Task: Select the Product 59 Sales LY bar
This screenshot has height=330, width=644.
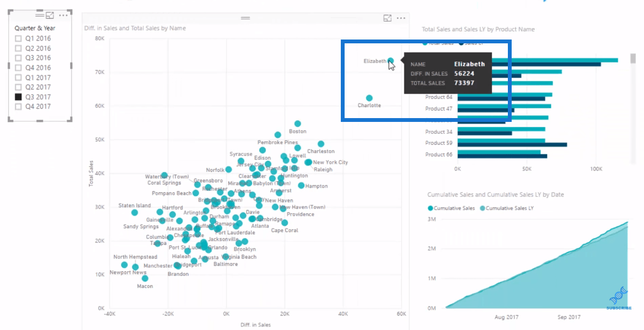Action: tap(512, 145)
